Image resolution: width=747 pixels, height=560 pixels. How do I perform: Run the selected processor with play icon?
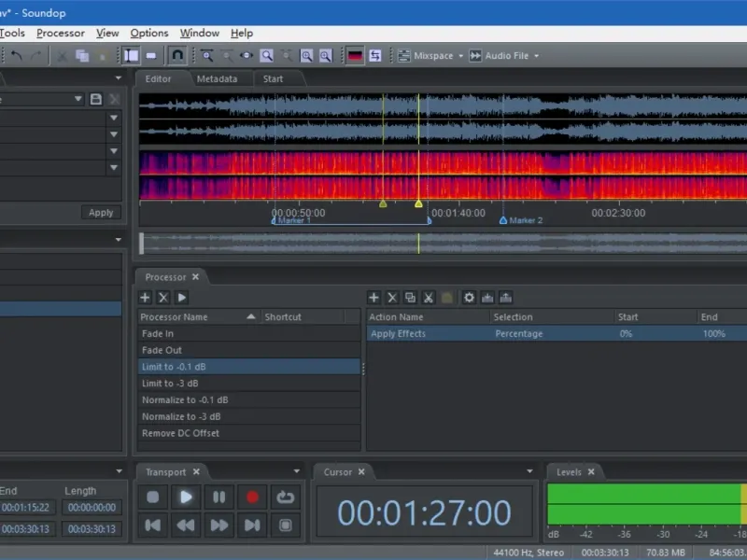[182, 298]
